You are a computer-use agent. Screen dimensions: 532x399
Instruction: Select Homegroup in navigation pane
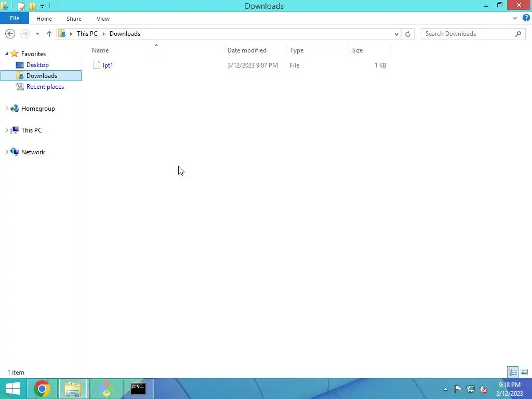click(38, 109)
